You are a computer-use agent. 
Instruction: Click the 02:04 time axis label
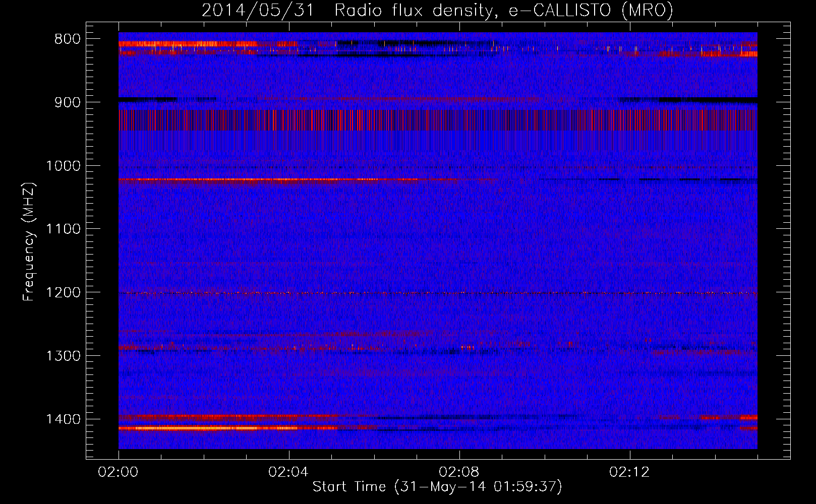tap(288, 472)
